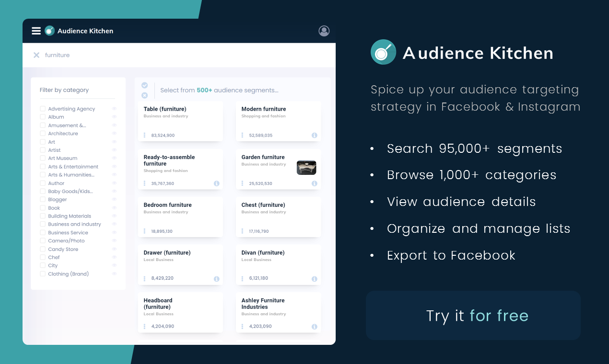Check the Building Materials category filter
The image size is (609, 364).
[43, 216]
